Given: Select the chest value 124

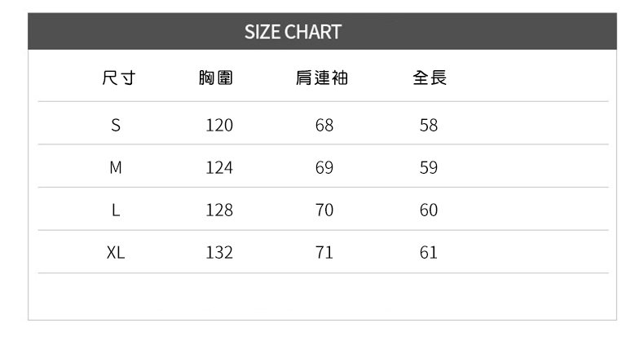Looking at the screenshot, I should 219,168.
